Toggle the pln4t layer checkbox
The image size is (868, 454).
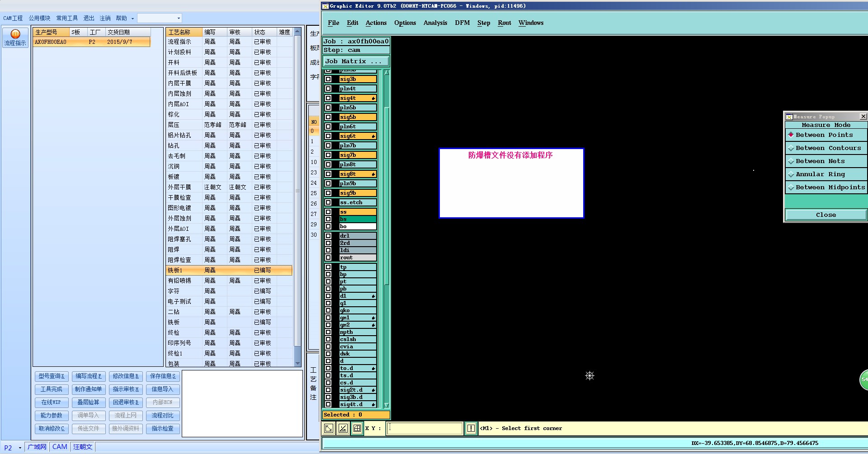pyautogui.click(x=328, y=89)
